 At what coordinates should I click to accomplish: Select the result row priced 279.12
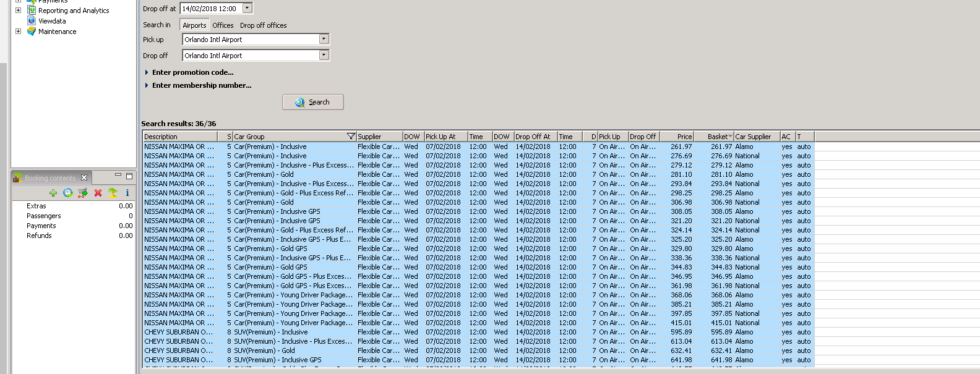pos(478,165)
